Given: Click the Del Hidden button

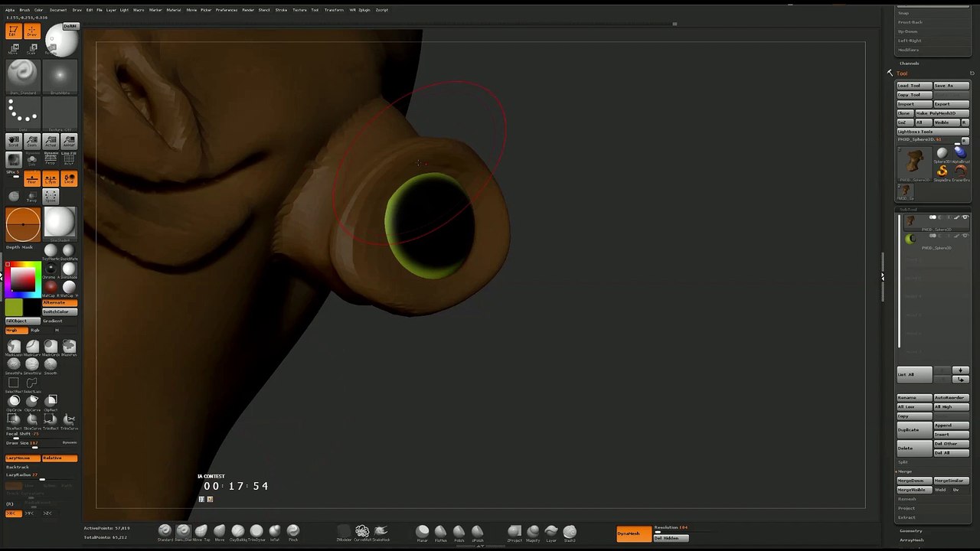Looking at the screenshot, I should point(671,538).
